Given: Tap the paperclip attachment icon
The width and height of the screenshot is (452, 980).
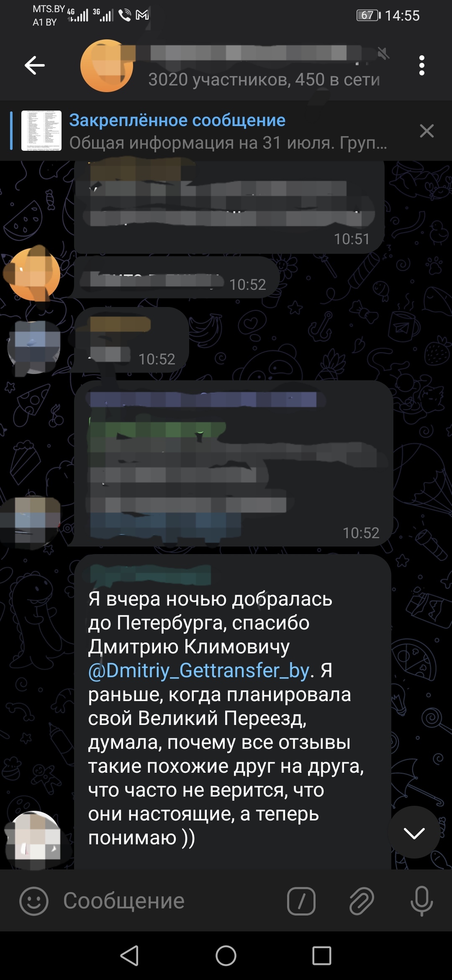Looking at the screenshot, I should (x=361, y=901).
